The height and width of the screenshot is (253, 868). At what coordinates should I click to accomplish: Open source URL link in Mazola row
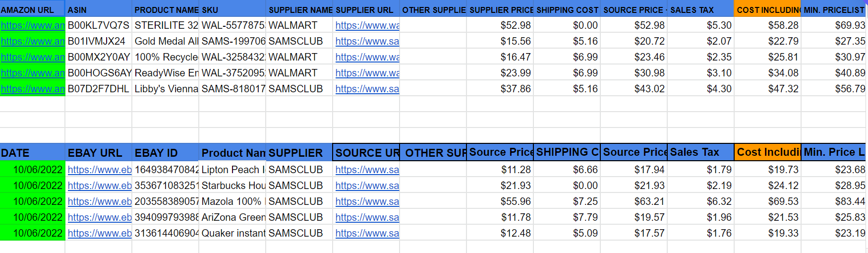(367, 201)
